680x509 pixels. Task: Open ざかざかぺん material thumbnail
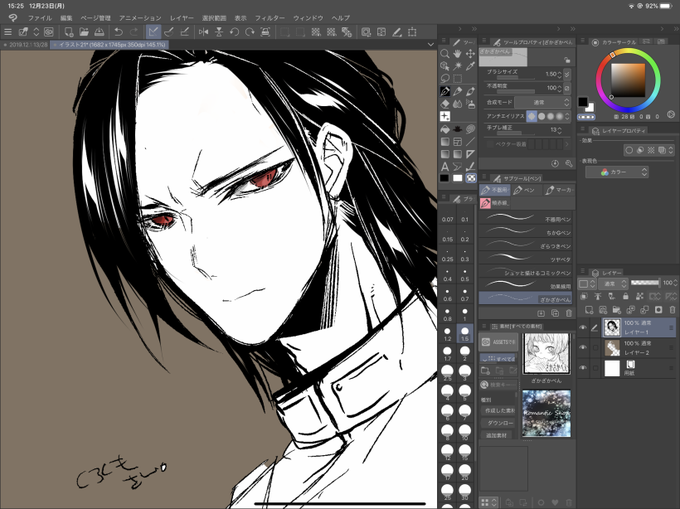(x=546, y=354)
